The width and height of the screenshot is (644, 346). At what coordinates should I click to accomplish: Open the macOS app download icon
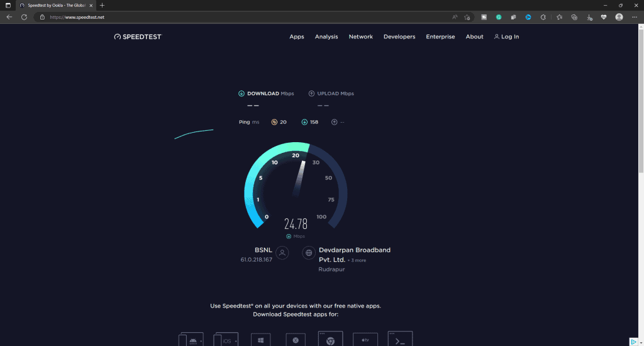296,340
